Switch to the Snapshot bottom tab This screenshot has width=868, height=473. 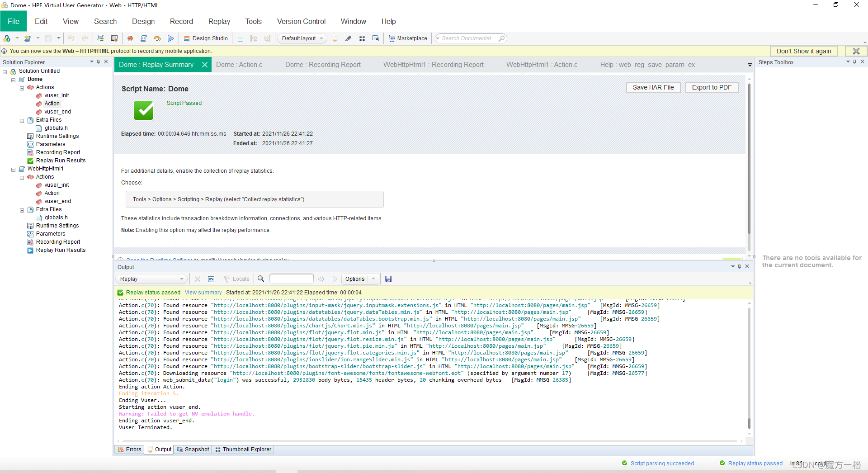click(193, 449)
